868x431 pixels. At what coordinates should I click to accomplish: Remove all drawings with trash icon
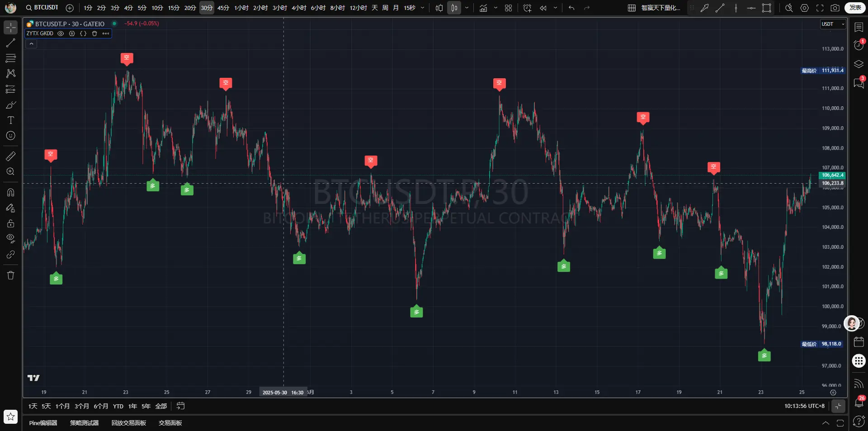click(11, 275)
